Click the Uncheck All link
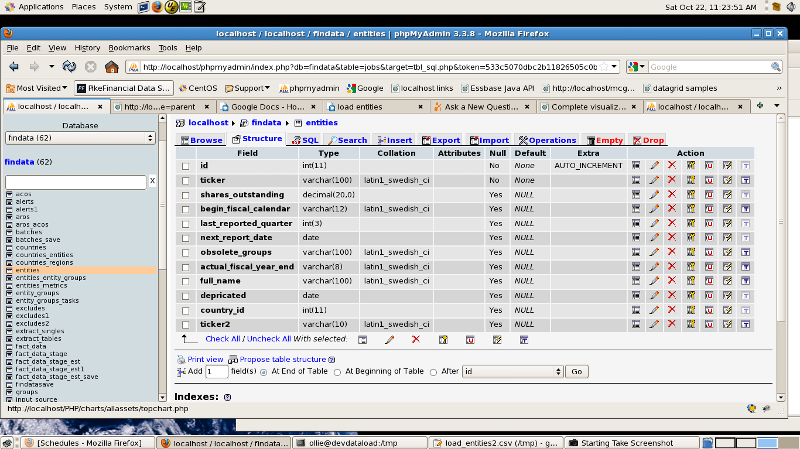This screenshot has width=800, height=449. point(269,339)
